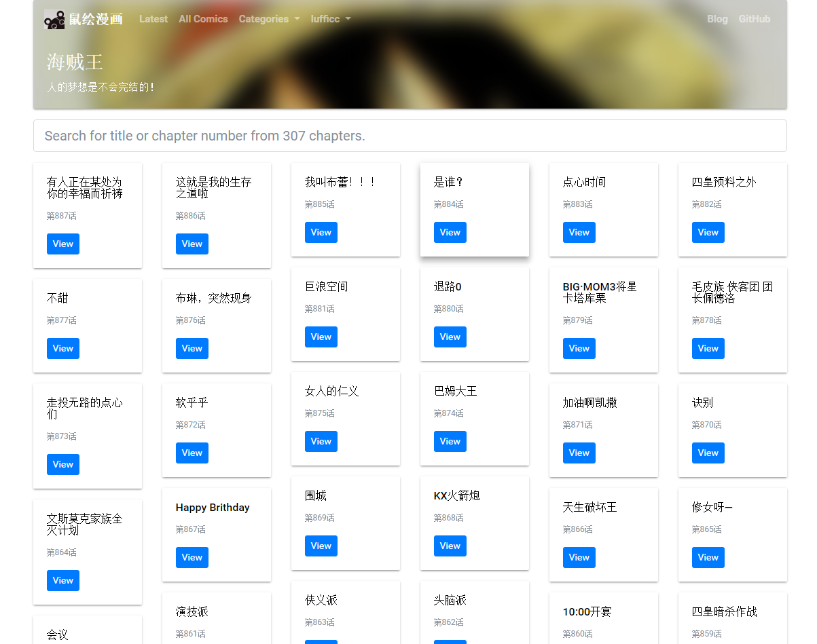
Task: View chapter 第878话 毛皮族
Action: coord(708,349)
